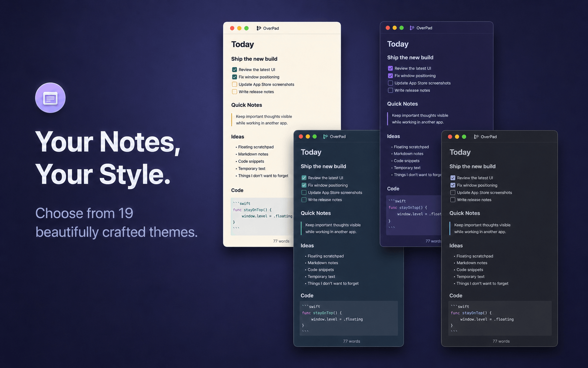Uncheck 'Review the latest UI' in cream window

pos(234,70)
